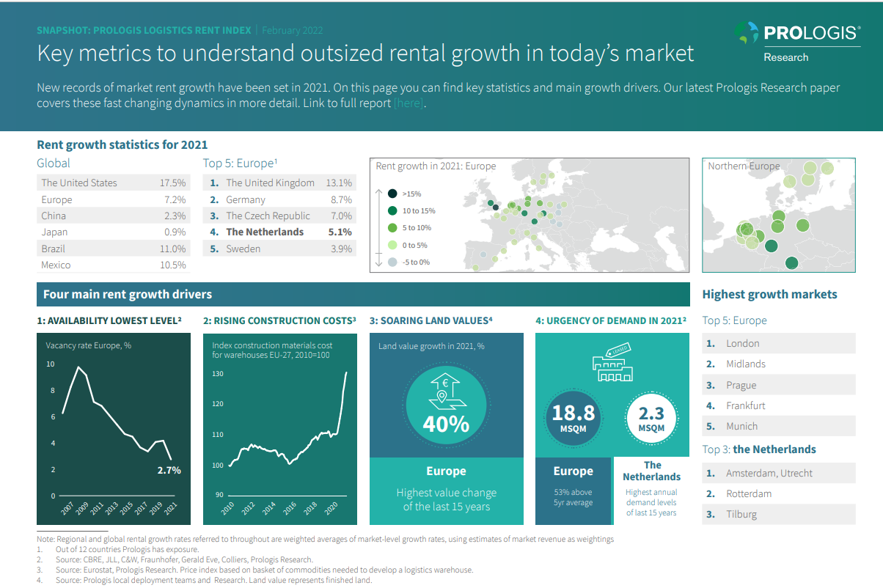Click the Mexico 10.5% row
This screenshot has width=883, height=588.
click(x=114, y=265)
